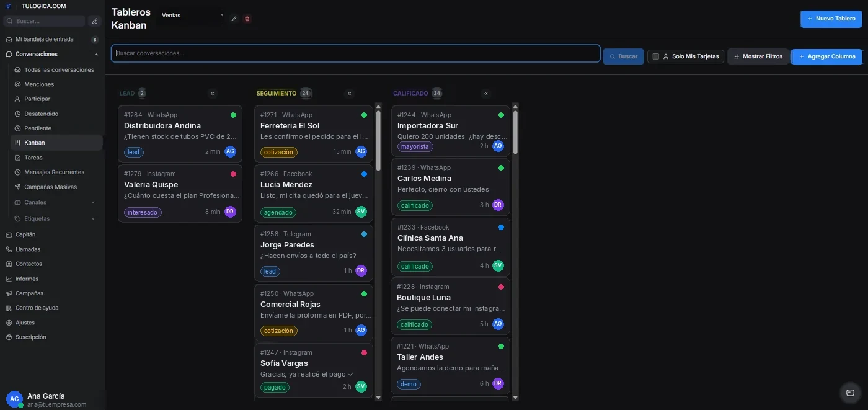Click Mostrar Filtros

coord(758,56)
